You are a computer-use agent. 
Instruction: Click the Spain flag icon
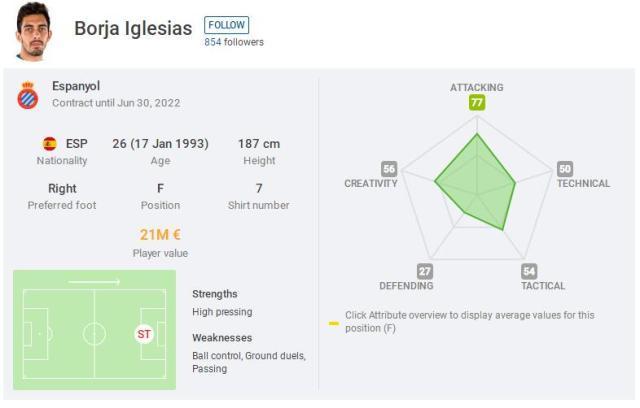pos(50,144)
